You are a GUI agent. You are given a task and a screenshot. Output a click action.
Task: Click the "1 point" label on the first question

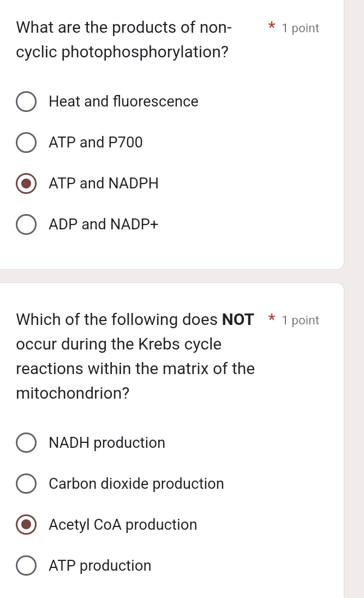point(301,28)
